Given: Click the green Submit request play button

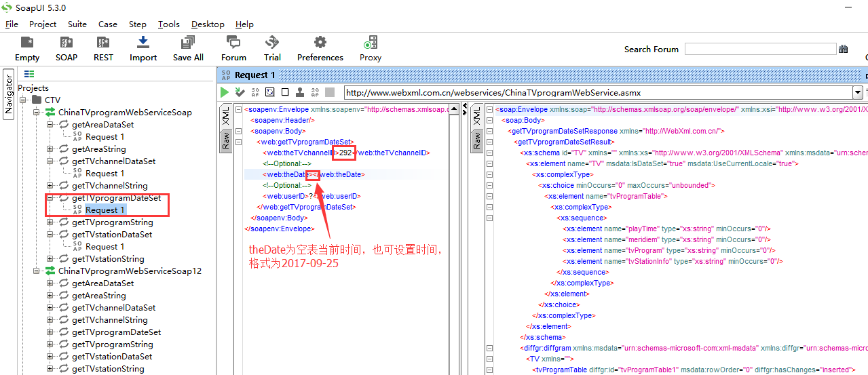Looking at the screenshot, I should coord(225,92).
